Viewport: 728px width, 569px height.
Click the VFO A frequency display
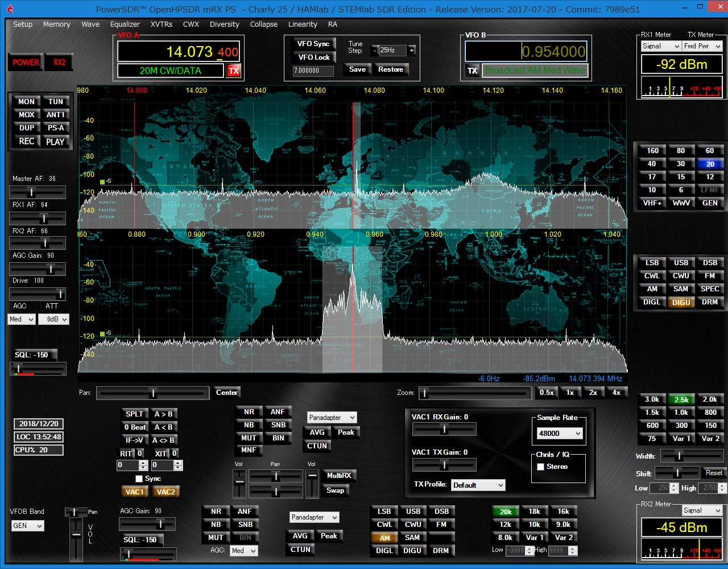(x=179, y=52)
